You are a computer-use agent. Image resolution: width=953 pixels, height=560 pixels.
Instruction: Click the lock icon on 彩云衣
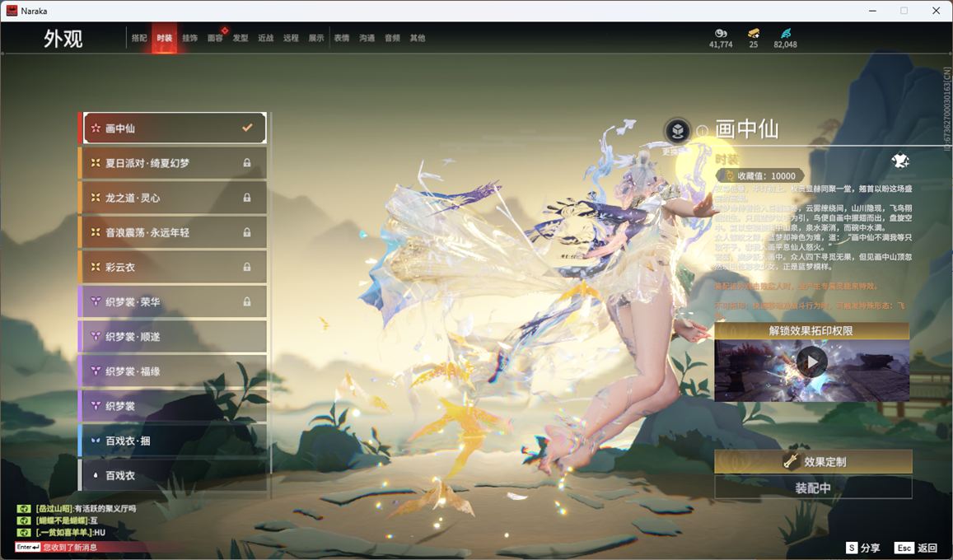247,267
